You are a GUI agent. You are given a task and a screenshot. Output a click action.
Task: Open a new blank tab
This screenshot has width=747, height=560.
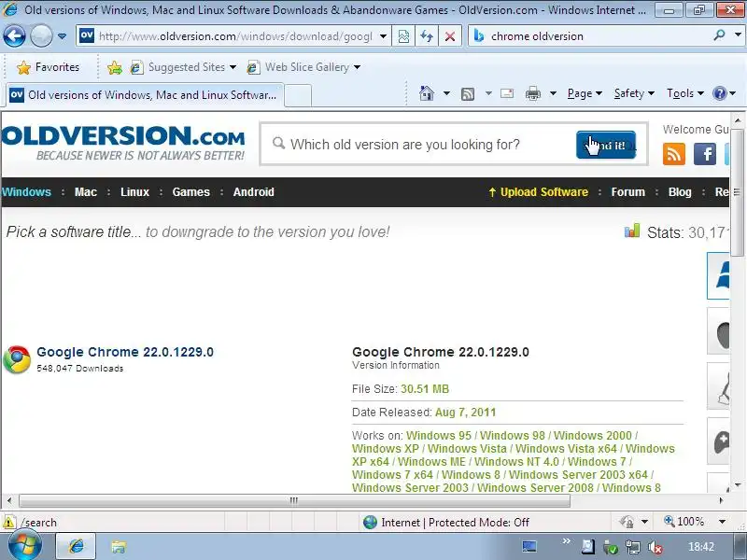298,96
